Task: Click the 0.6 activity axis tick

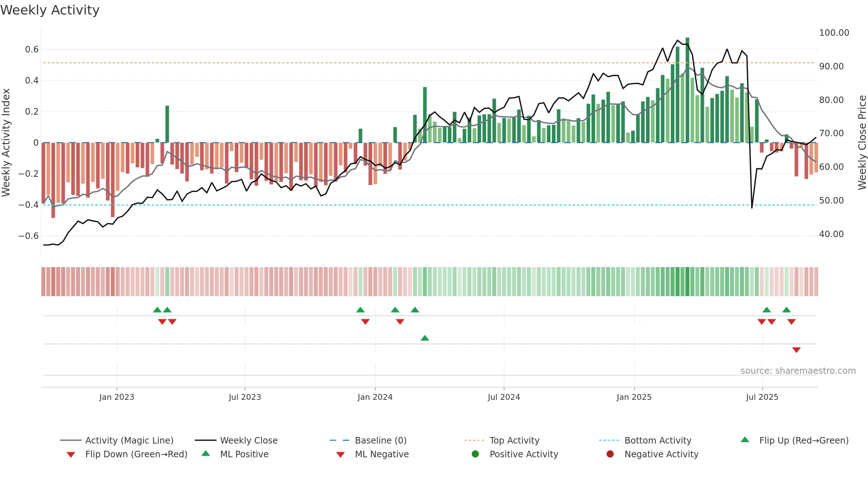Action: 32,49
